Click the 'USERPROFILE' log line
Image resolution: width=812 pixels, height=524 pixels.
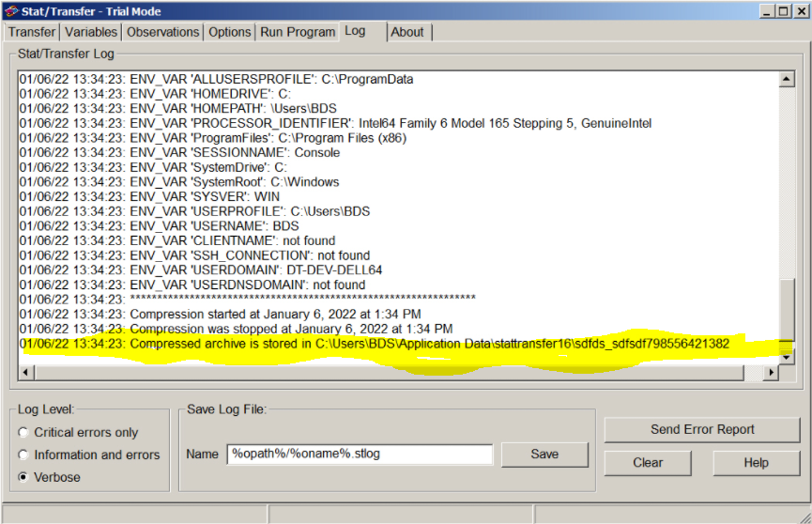coord(194,211)
